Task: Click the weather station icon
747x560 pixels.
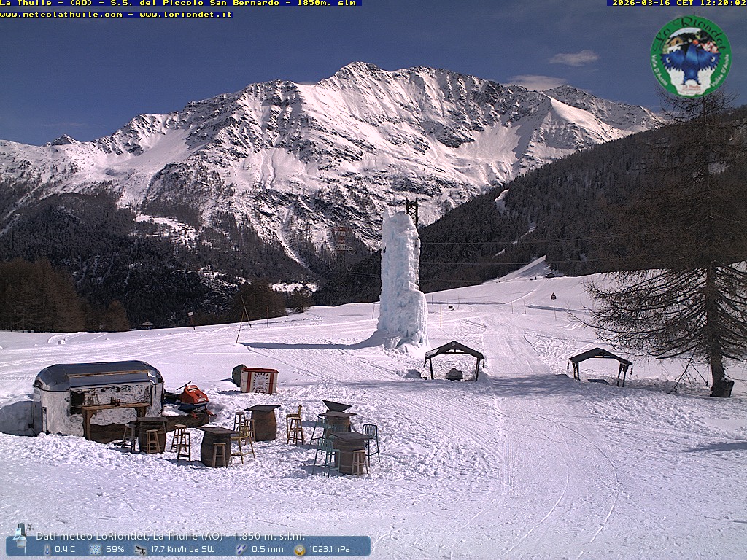Action: click(x=22, y=535)
